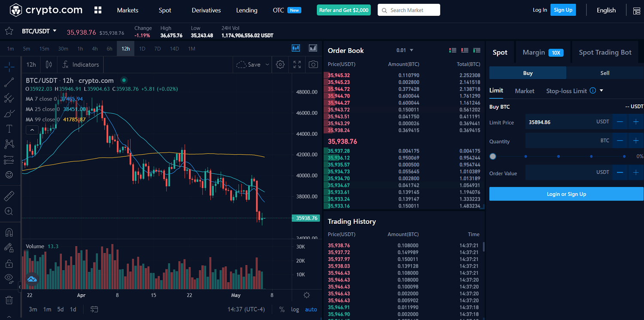Toggle the auto scale option
The image size is (644, 320).
(311, 309)
